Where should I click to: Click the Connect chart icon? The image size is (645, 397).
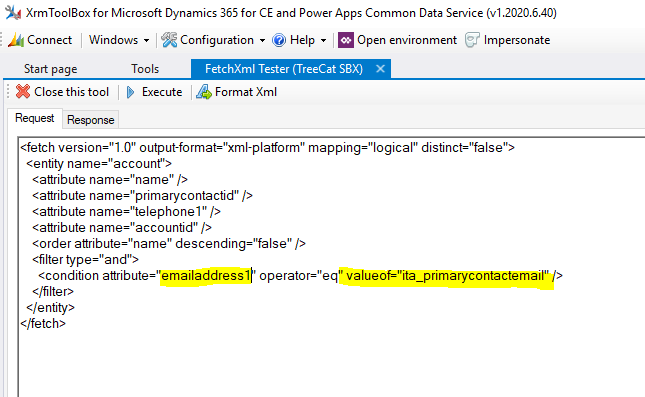point(16,40)
